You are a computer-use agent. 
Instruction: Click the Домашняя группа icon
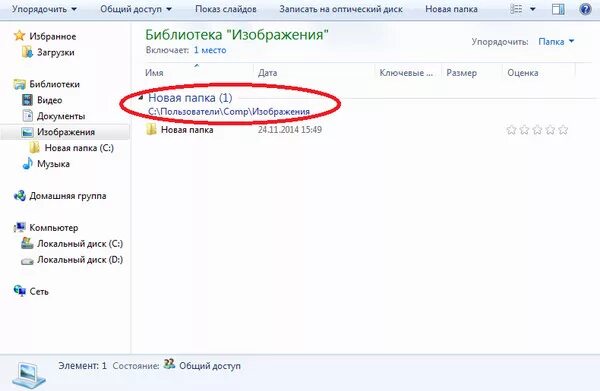click(20, 196)
